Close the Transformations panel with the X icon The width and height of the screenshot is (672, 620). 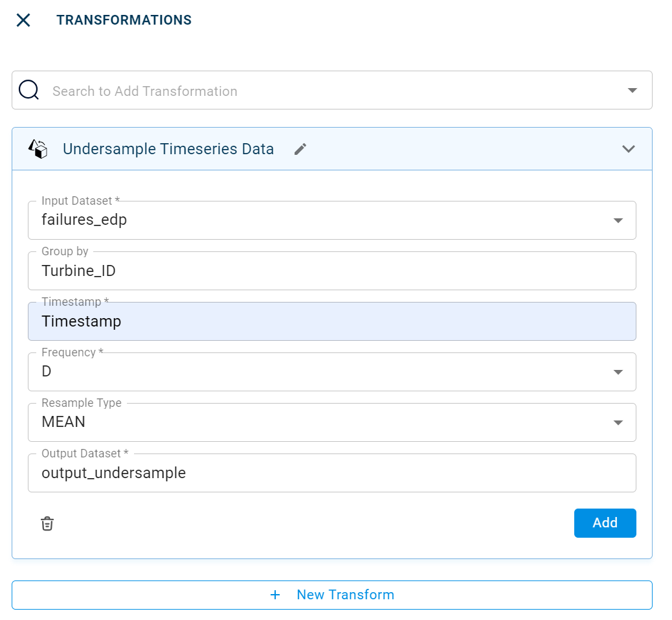23,20
